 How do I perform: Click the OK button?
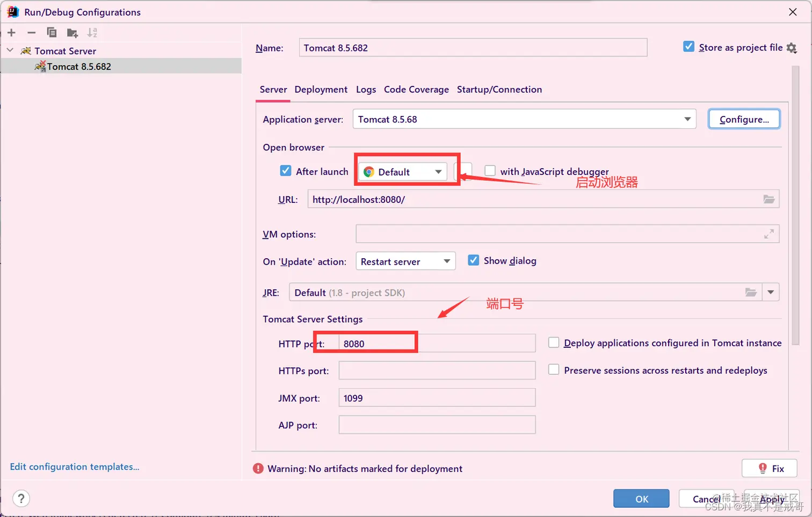[641, 499]
